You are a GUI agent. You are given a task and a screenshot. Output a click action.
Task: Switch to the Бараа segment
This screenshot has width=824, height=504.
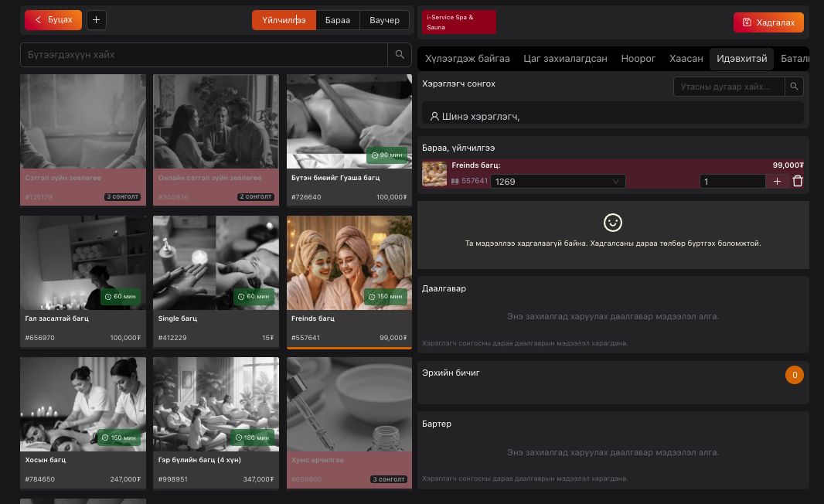pos(338,20)
